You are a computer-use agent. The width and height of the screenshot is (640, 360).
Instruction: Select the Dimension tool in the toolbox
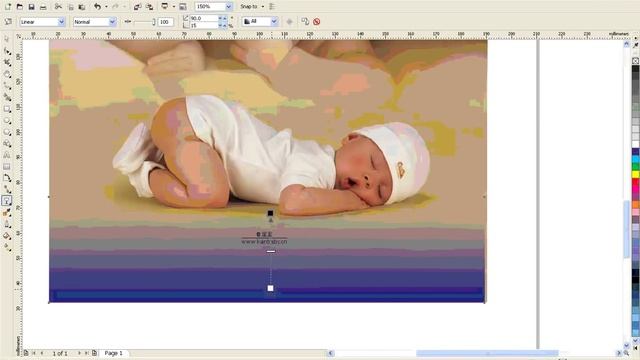click(7, 178)
